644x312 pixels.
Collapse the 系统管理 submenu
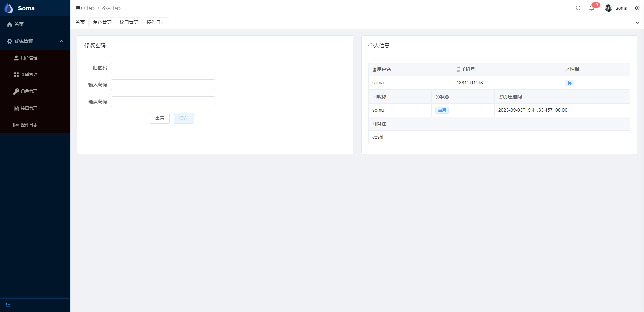35,41
